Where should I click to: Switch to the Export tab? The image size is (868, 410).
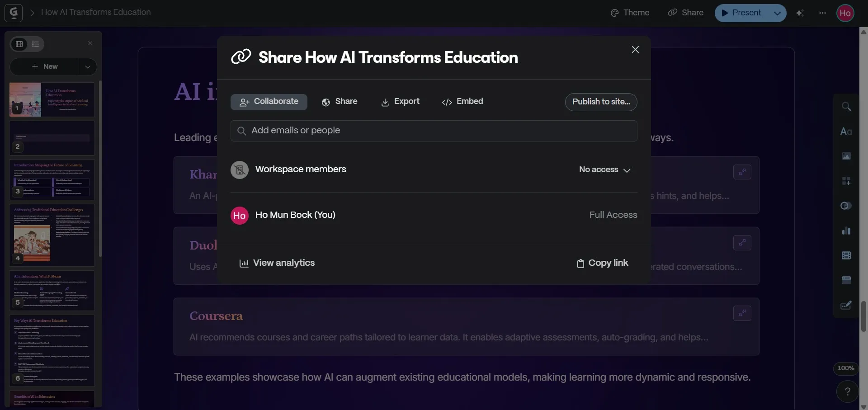(401, 102)
